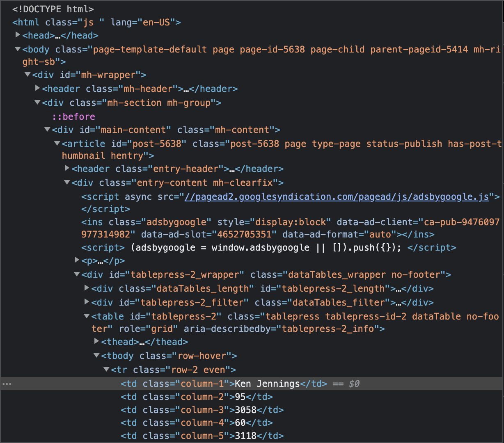This screenshot has width=504, height=443.
Task: Collapse the row-2 even tr node
Action: [x=106, y=369]
